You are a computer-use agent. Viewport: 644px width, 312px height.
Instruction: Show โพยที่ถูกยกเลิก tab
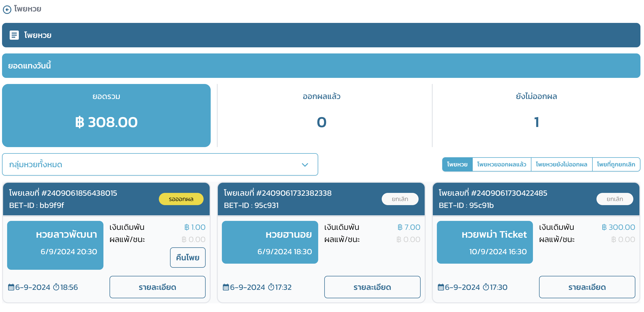(616, 164)
